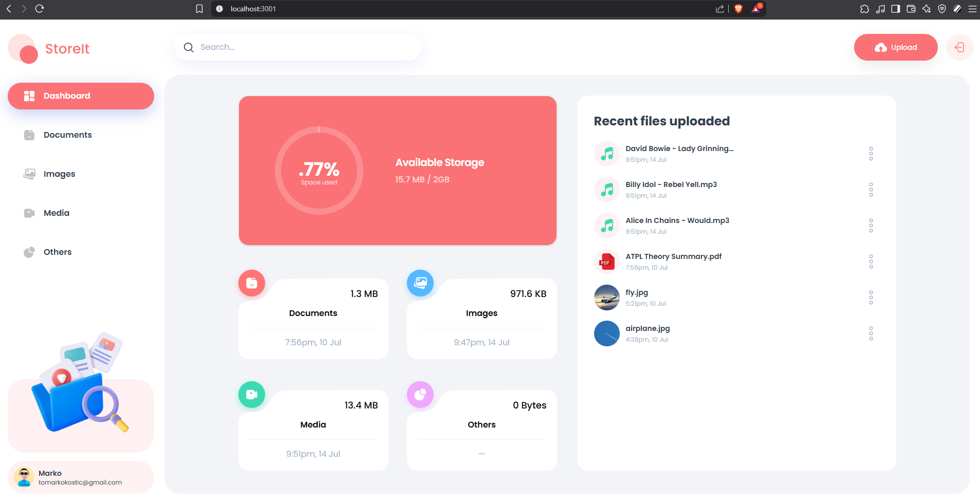This screenshot has width=980, height=502.
Task: Click the Media category camera icon
Action: [x=252, y=395]
